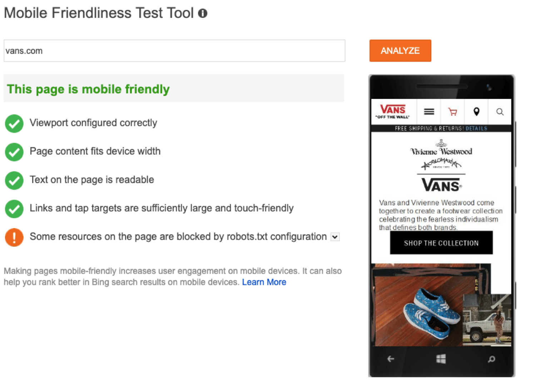Click the shopping cart icon in Vans header
Image resolution: width=536 pixels, height=392 pixels.
pos(452,112)
